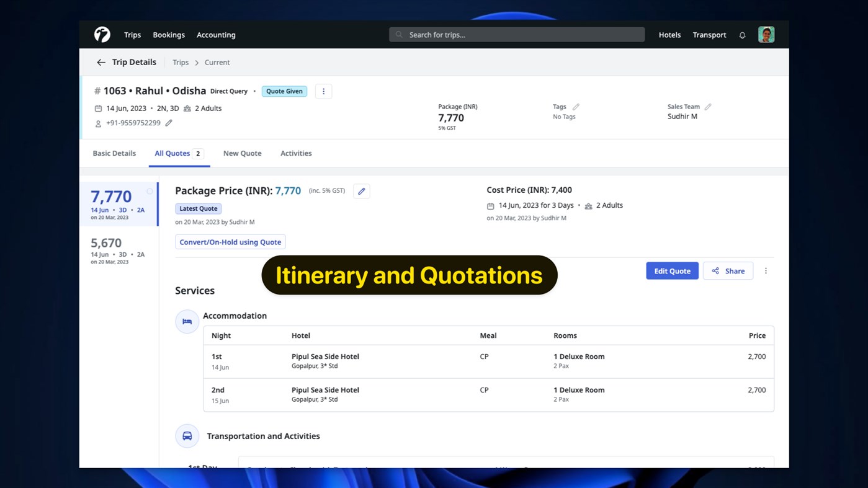868x488 pixels.
Task: Click the Quote Given status badge
Action: pos(284,91)
